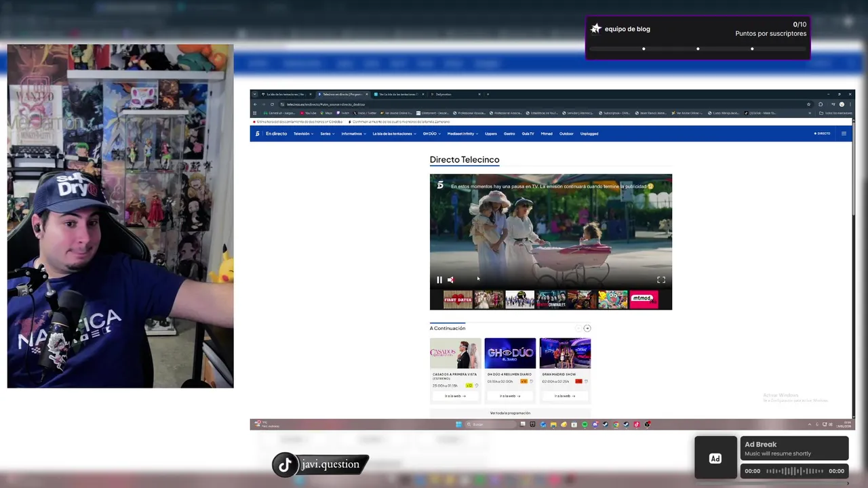
Task: Open Gastro in site navigation
Action: point(509,134)
